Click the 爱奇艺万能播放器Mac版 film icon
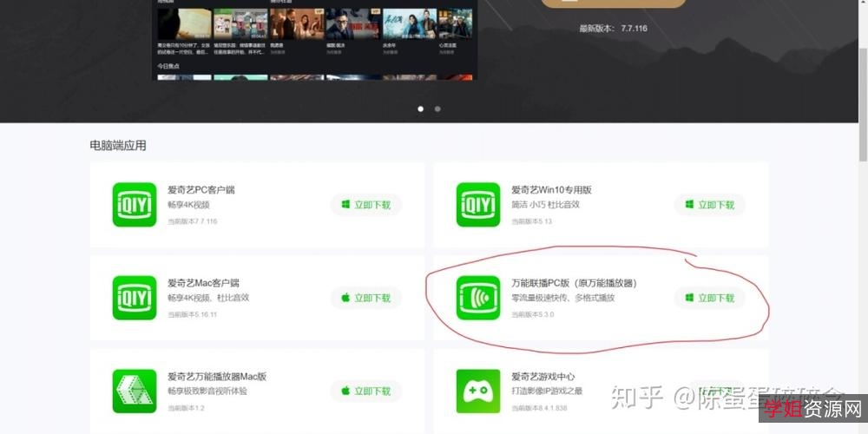 coord(135,391)
